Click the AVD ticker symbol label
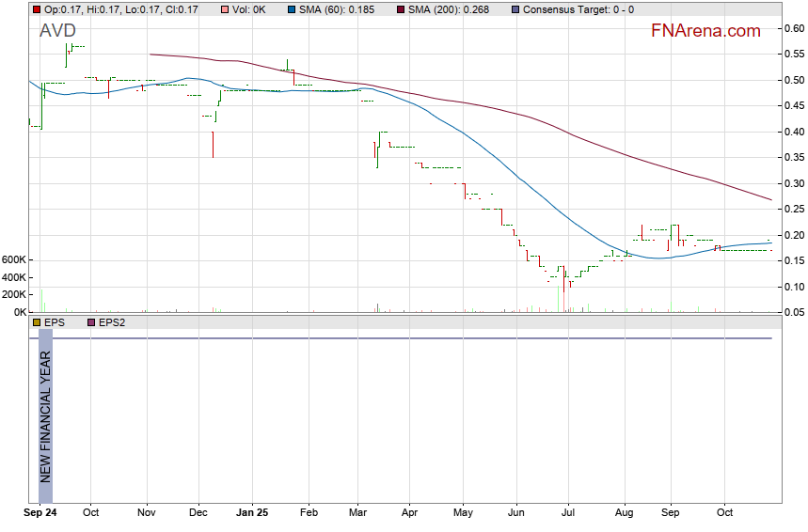808x532 pixels. 57,31
